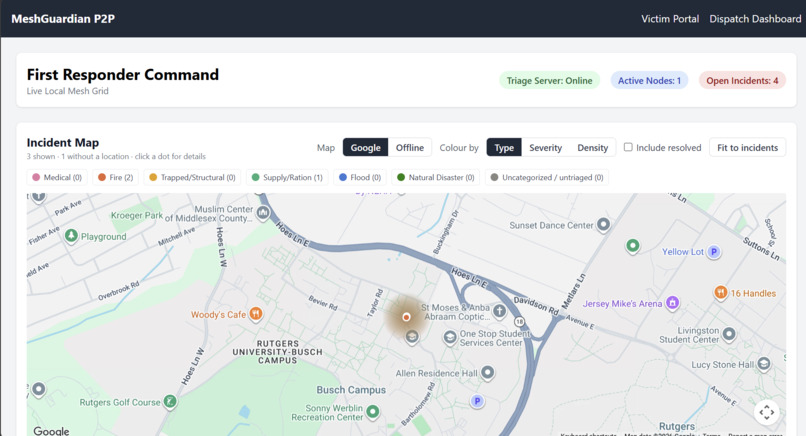
Task: Toggle the Supply/Ration (1) legend filter
Action: click(x=287, y=177)
